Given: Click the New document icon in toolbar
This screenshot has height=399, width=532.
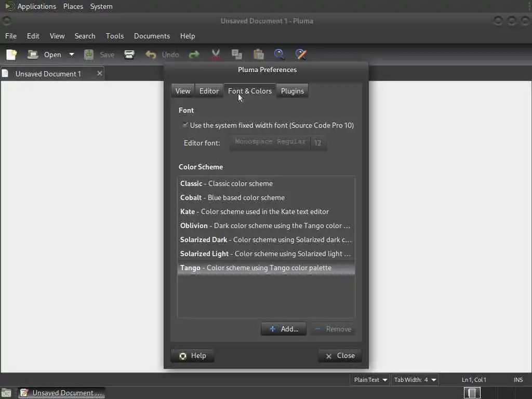Looking at the screenshot, I should 11,55.
